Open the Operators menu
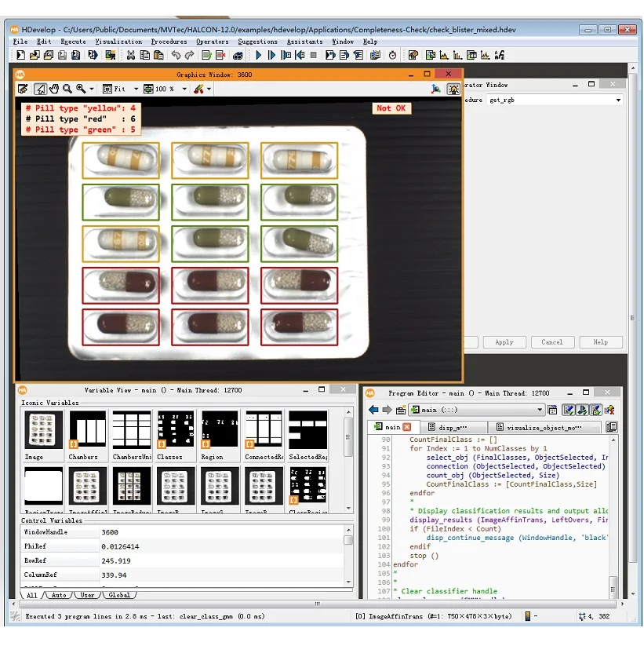This screenshot has height=646, width=644. [212, 42]
